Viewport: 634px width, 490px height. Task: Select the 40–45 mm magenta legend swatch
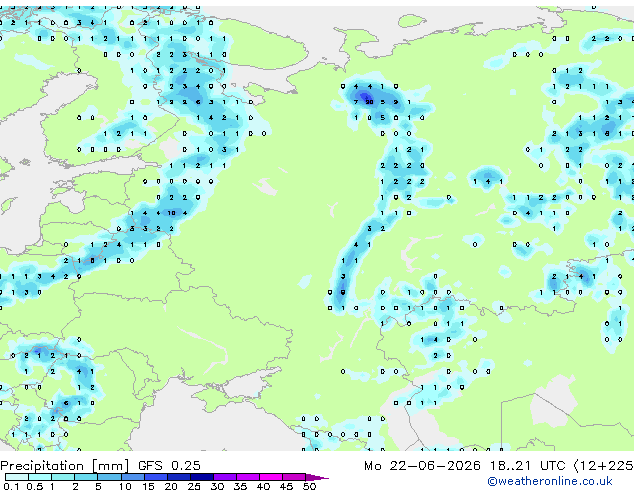tap(271, 477)
